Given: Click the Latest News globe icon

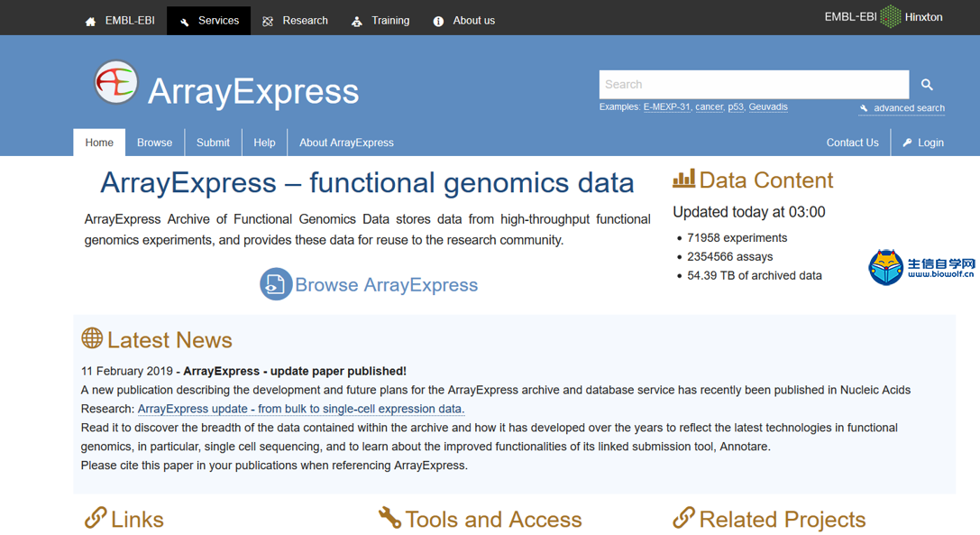Looking at the screenshot, I should (x=92, y=338).
